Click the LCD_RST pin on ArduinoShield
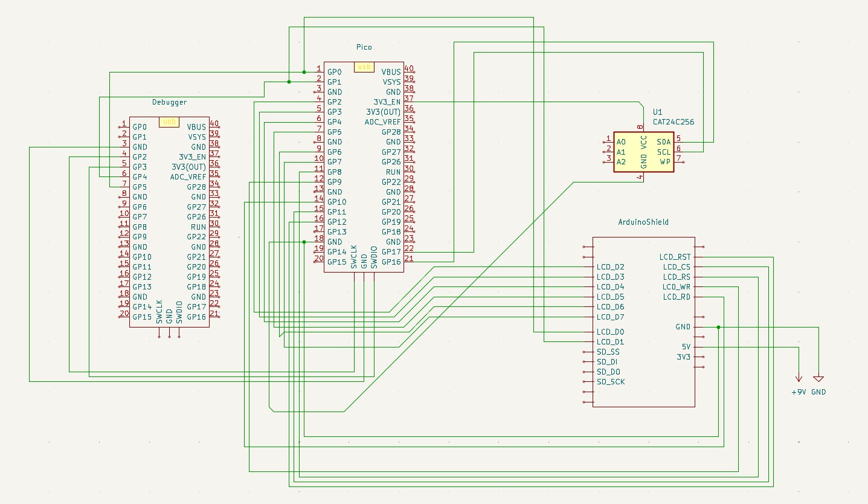Viewport: 868px width, 504px height. (675, 257)
